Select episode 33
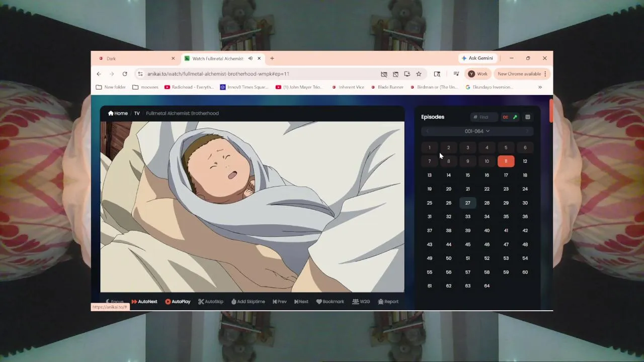This screenshot has width=644, height=362. [x=468, y=217]
